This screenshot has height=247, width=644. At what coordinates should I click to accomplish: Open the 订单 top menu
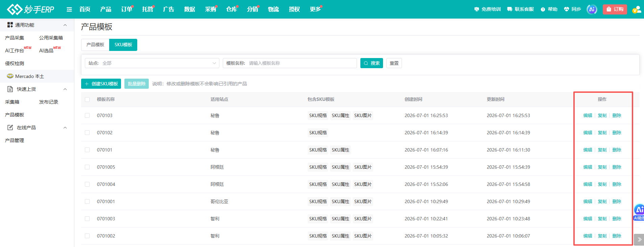click(127, 9)
